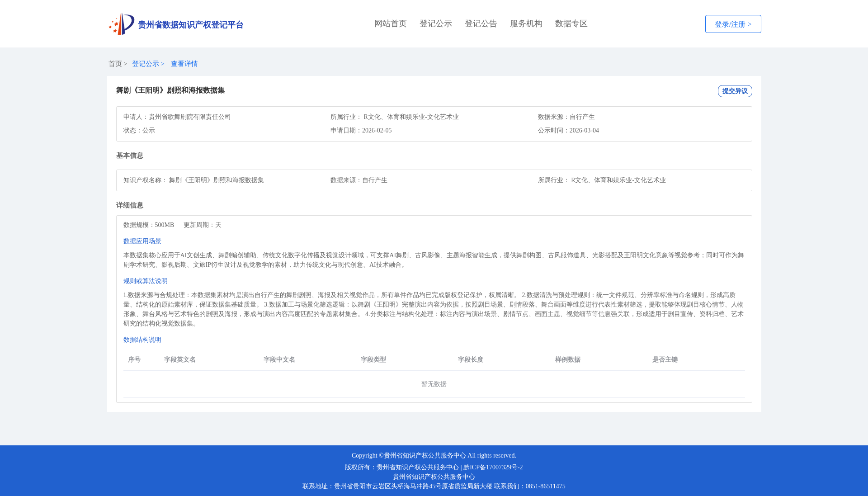Click the footer contact phone 0851-86511475

pos(545,486)
